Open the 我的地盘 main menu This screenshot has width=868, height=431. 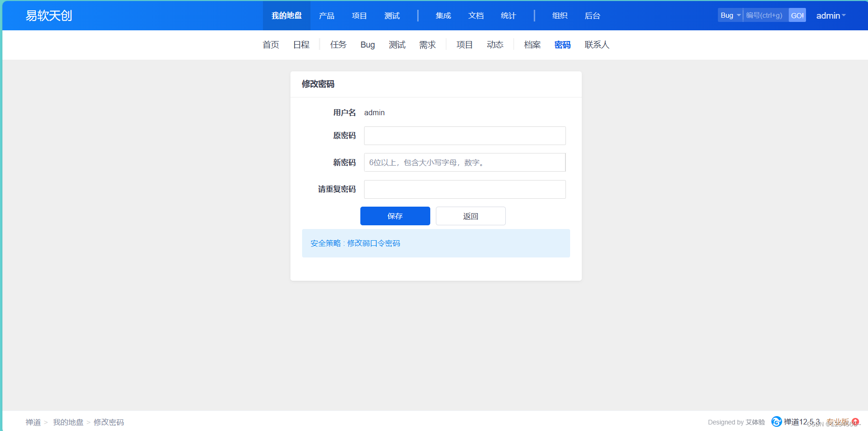(287, 15)
